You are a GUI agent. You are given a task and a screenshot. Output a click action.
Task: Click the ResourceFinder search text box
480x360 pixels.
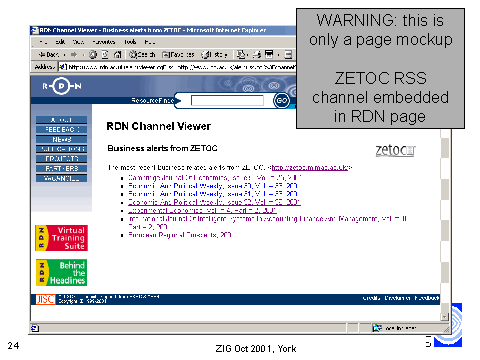(227, 100)
